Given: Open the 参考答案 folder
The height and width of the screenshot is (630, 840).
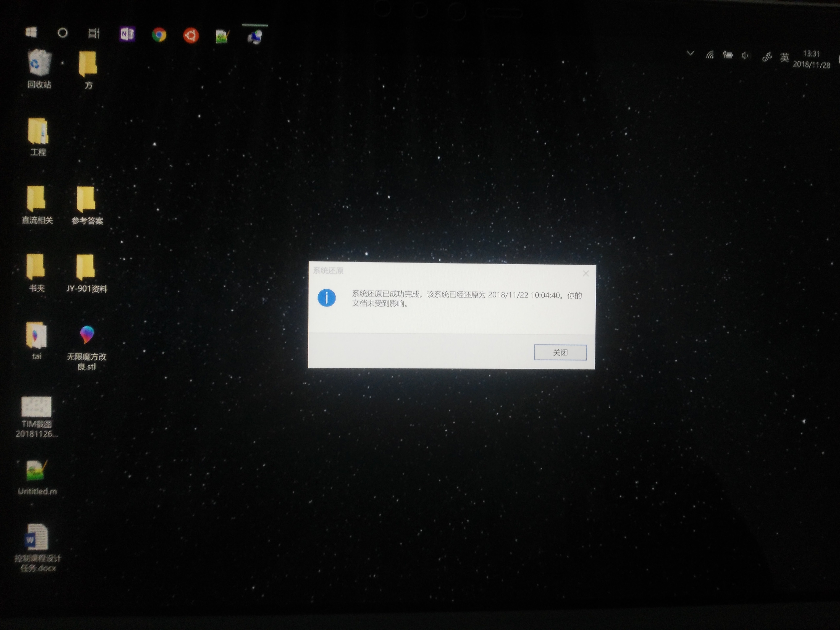Looking at the screenshot, I should [x=86, y=199].
